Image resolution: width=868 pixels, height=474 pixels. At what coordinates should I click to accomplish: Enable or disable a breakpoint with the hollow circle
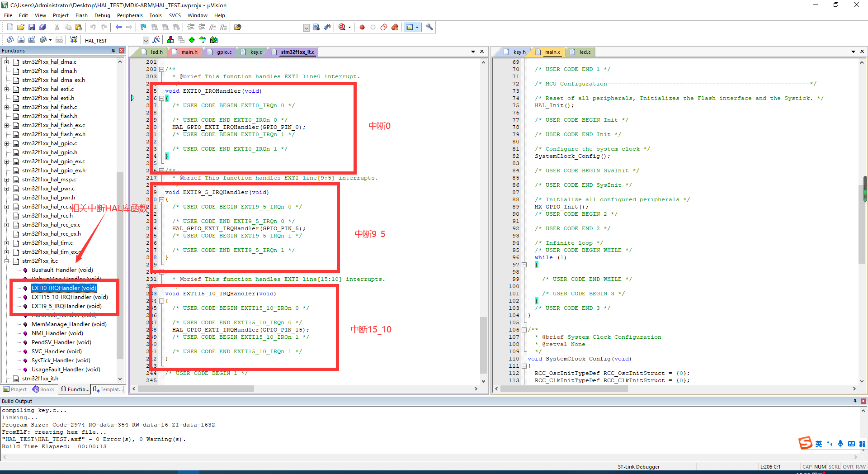click(373, 27)
